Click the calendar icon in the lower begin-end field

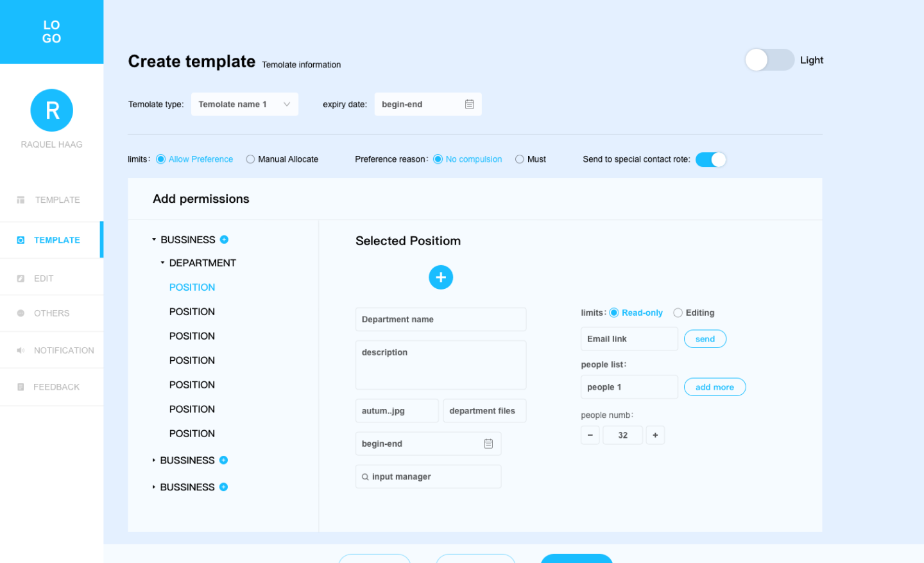click(488, 444)
